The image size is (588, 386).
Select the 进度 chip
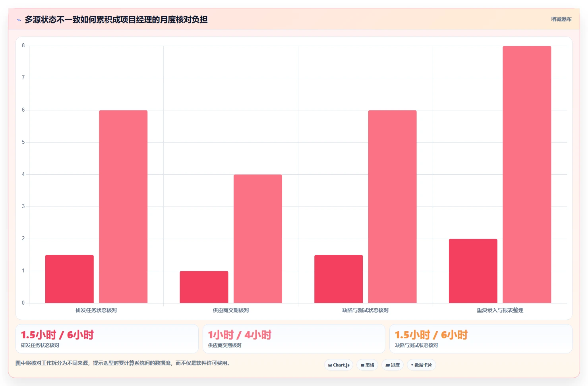pos(393,365)
